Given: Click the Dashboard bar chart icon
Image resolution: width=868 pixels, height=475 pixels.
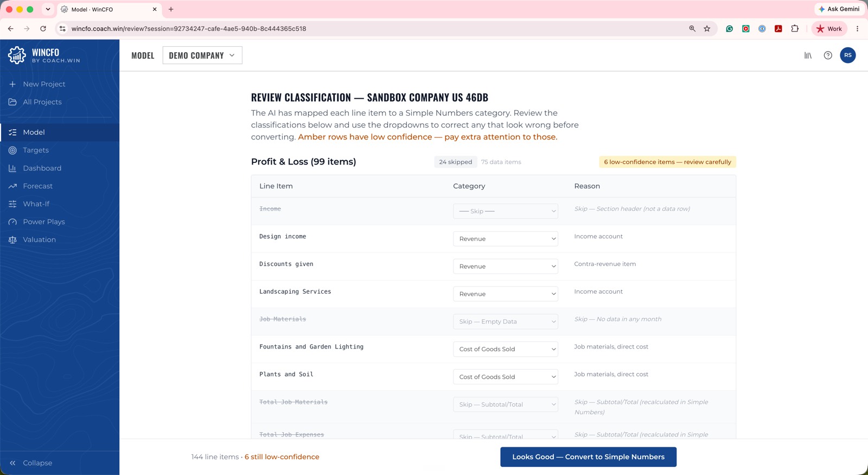Looking at the screenshot, I should coord(12,168).
